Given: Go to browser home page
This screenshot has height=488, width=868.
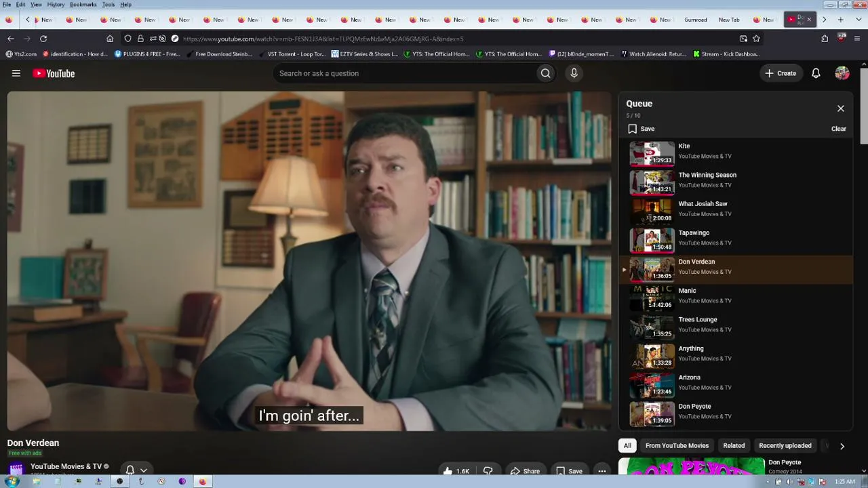Looking at the screenshot, I should coord(110,39).
